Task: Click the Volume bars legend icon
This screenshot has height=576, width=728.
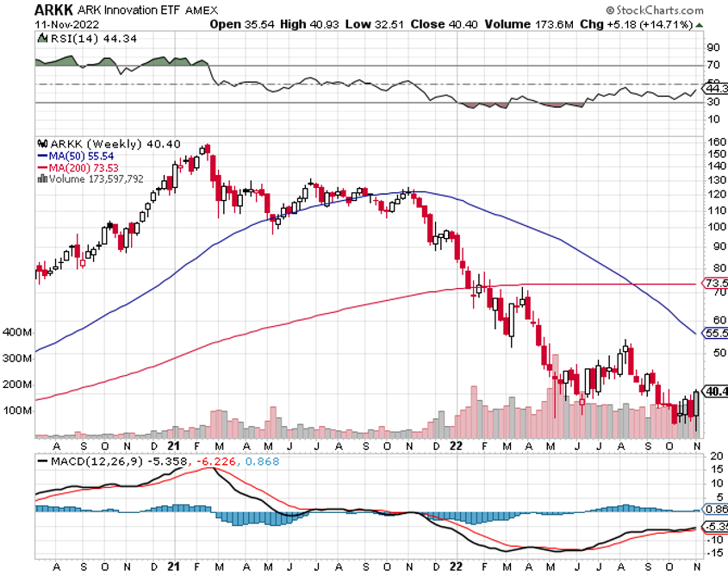Action: coord(40,178)
